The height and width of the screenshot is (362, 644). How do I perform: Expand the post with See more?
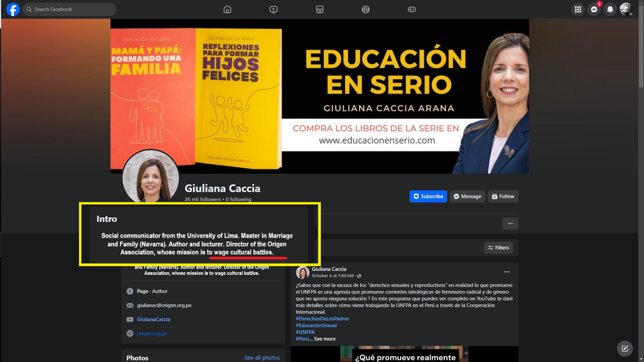click(x=325, y=339)
